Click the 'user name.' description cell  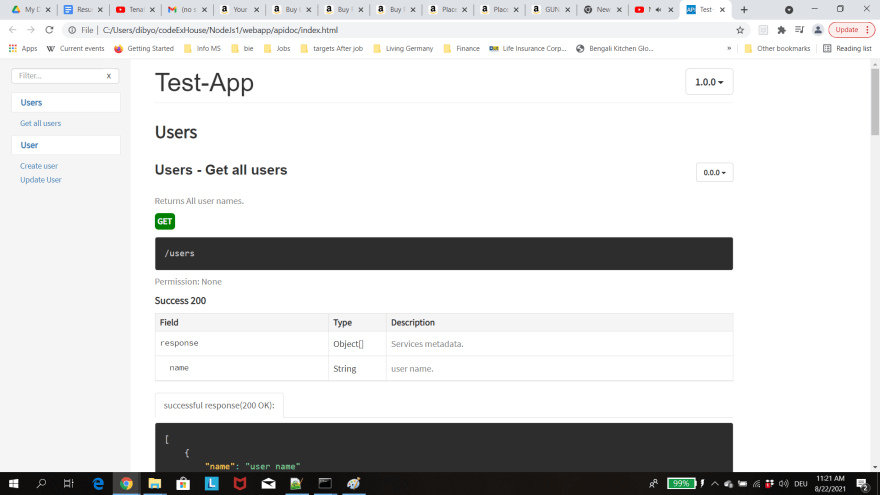point(559,369)
